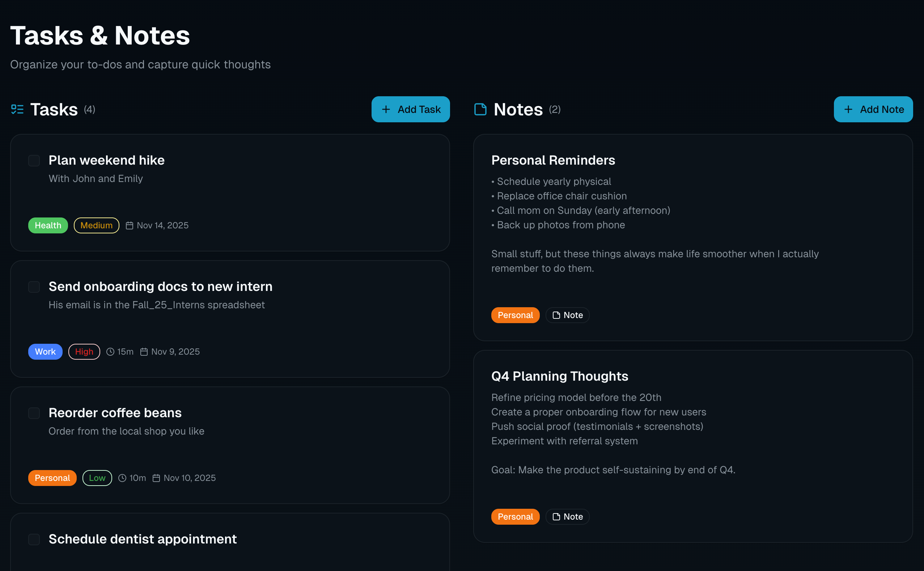Click the 'Back up photos from phone' line
924x571 pixels.
pos(558,225)
